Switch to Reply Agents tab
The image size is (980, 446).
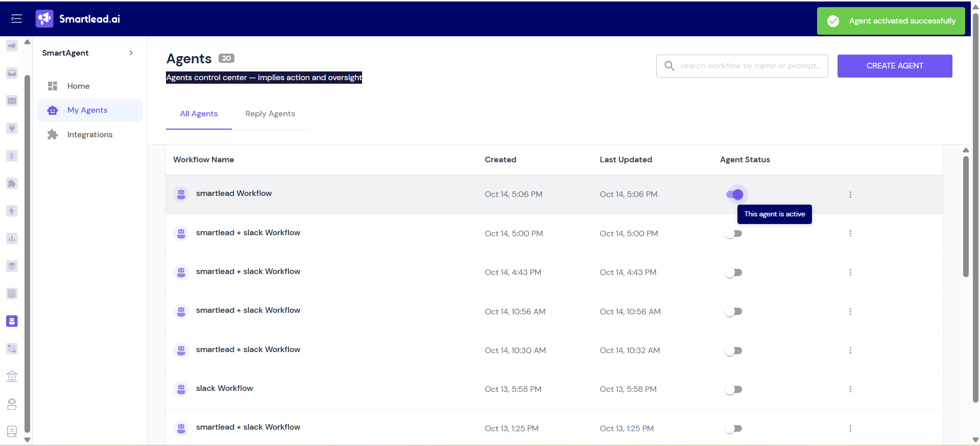tap(270, 114)
